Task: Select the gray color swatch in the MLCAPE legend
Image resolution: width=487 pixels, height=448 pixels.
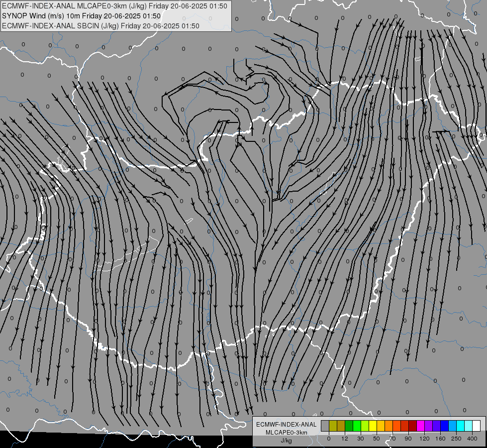Action: tap(325, 426)
